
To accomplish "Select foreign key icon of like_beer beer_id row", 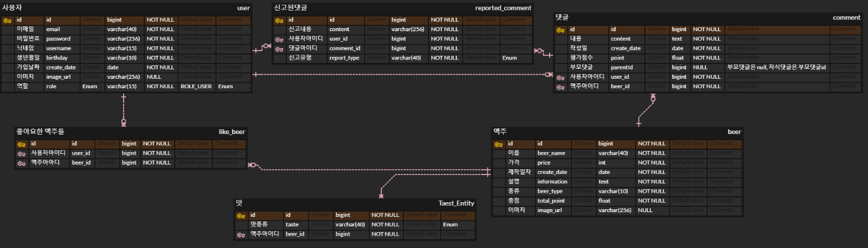I will (22, 162).
